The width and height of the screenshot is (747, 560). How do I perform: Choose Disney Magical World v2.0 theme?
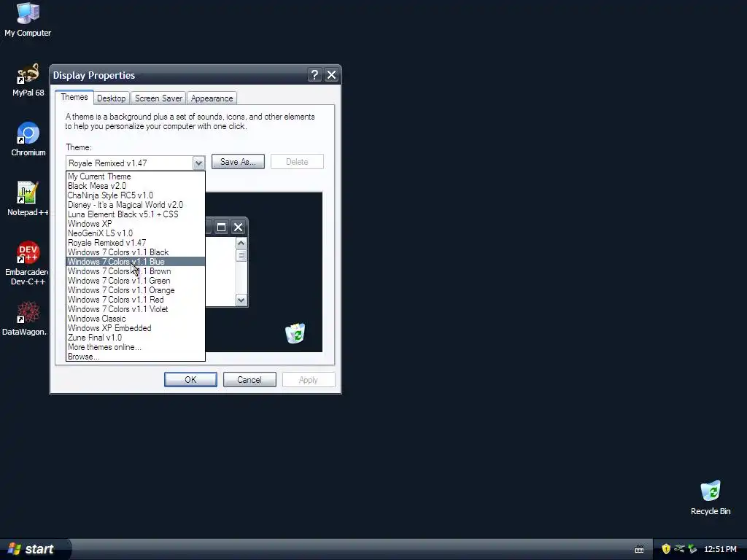coord(136,205)
